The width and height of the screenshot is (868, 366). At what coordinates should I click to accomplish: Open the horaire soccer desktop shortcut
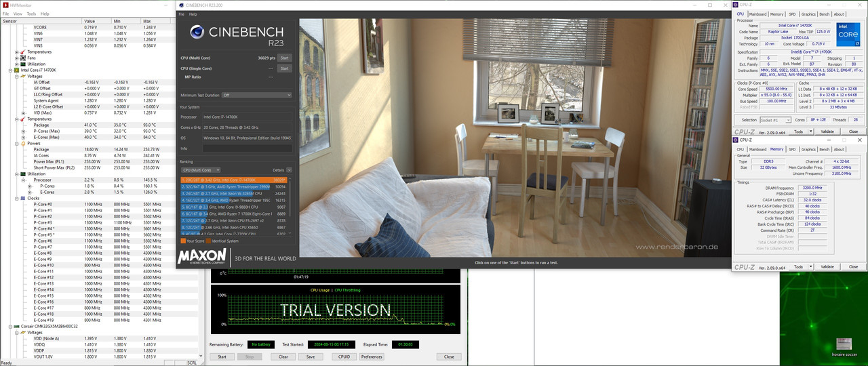844,347
